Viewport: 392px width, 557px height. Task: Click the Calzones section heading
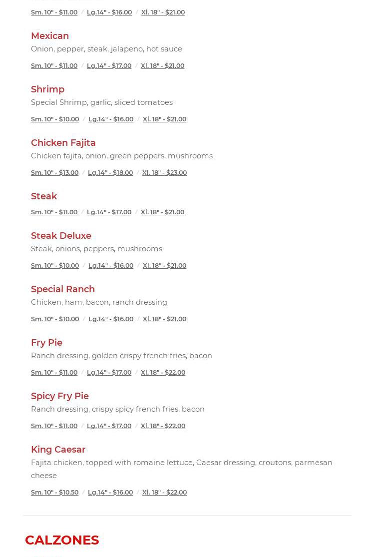coord(62,540)
